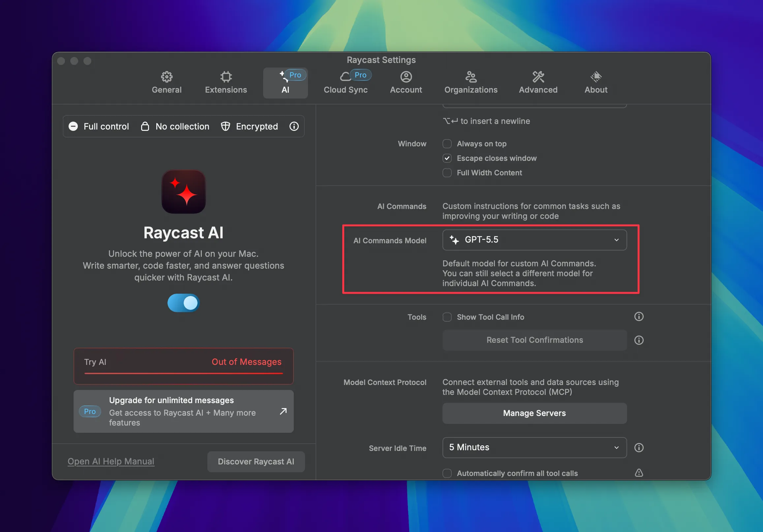
Task: Uncheck Escape closes window
Action: pyautogui.click(x=447, y=158)
